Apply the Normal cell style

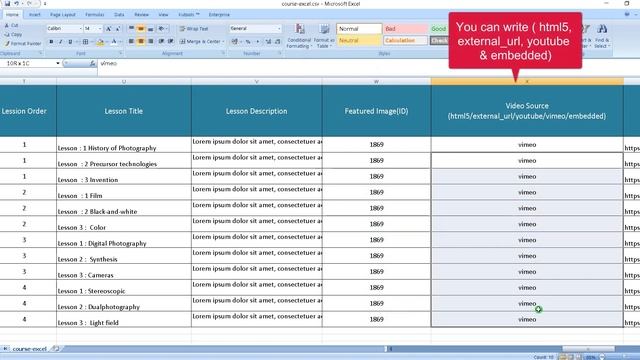click(x=359, y=29)
